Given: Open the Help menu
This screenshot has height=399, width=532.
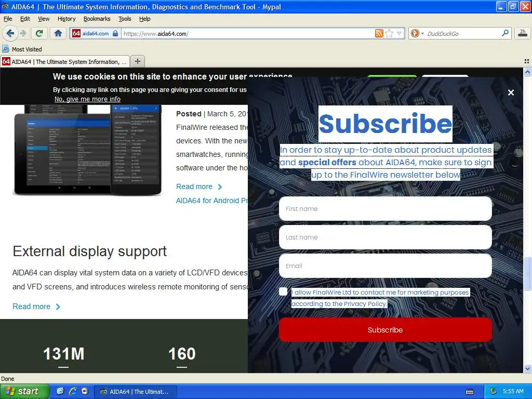Looking at the screenshot, I should tap(144, 19).
